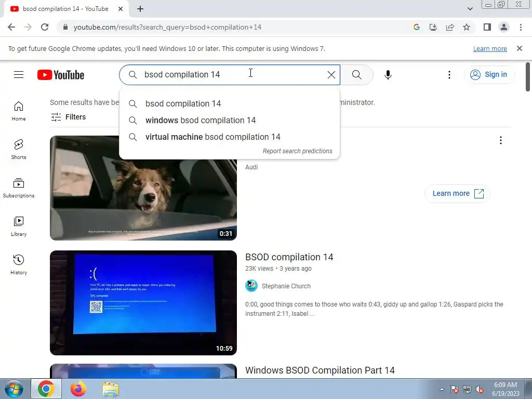Toggle the Chrome side panel icon

(x=487, y=27)
